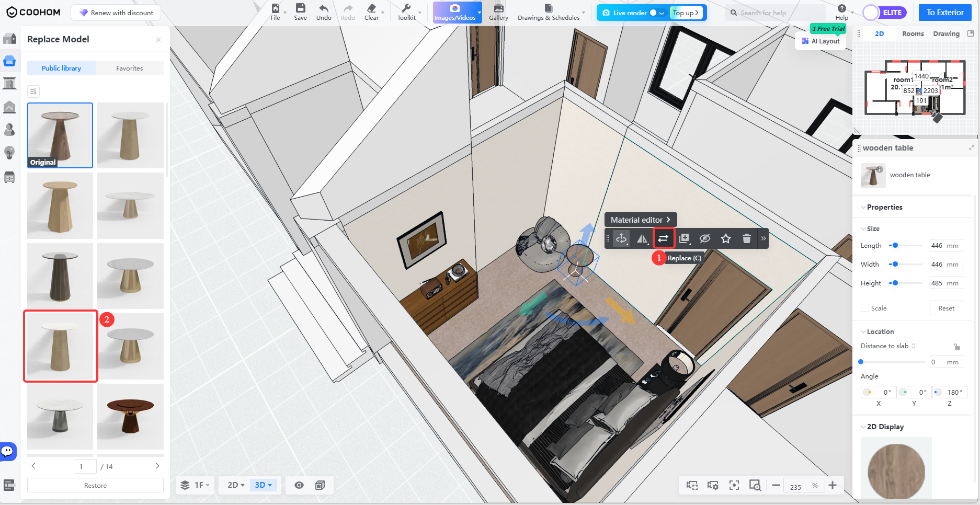Enable the Scale checkbox
Screen dimensions: 980x505
[865, 308]
